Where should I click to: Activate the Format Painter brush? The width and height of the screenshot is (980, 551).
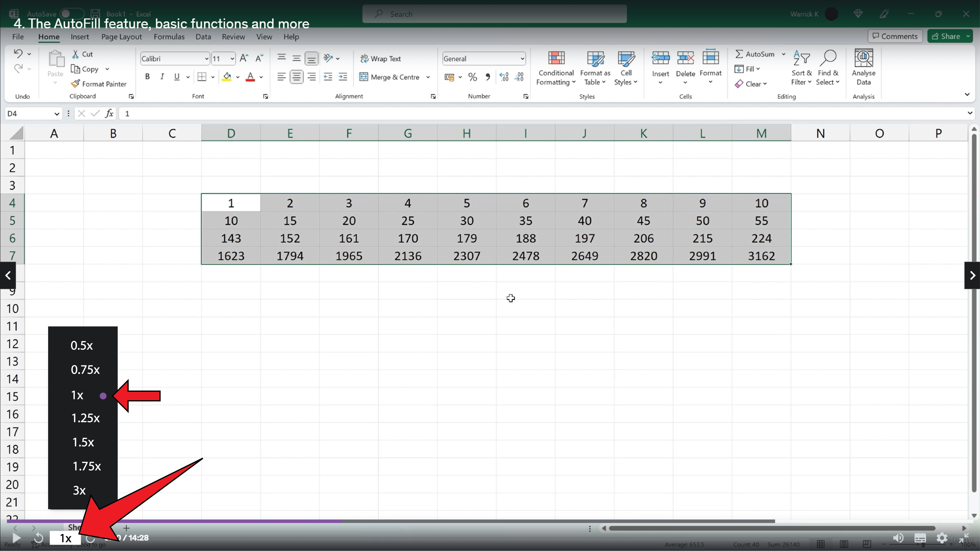[x=75, y=84]
